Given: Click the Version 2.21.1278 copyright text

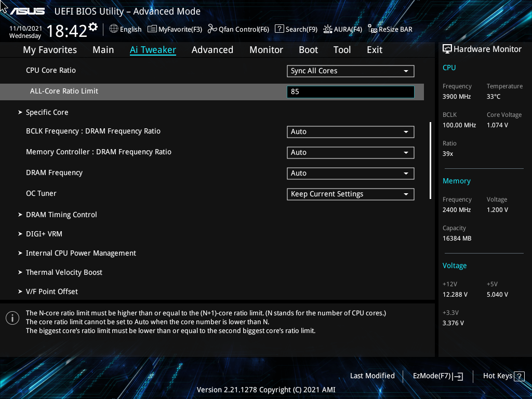Looking at the screenshot, I should pos(266,390).
